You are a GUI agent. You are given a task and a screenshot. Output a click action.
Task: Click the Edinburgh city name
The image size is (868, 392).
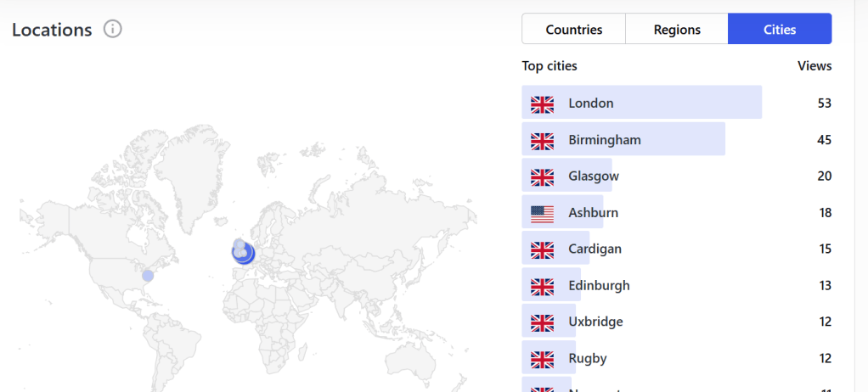(599, 286)
